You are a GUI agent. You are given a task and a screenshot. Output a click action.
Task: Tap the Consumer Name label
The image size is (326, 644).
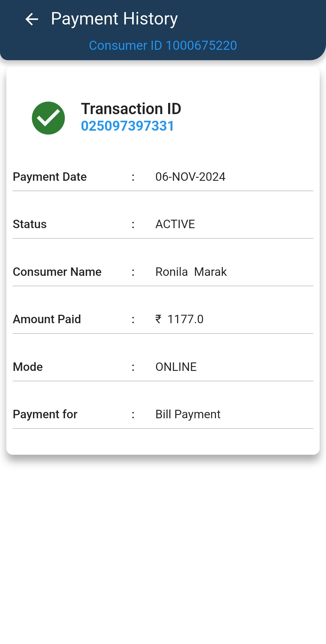57,272
